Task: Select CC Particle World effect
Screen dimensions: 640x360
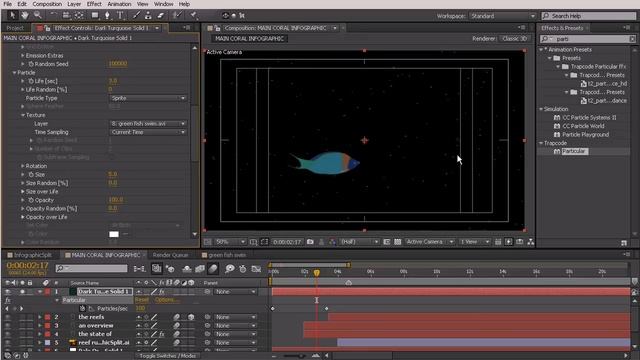Action: click(583, 126)
